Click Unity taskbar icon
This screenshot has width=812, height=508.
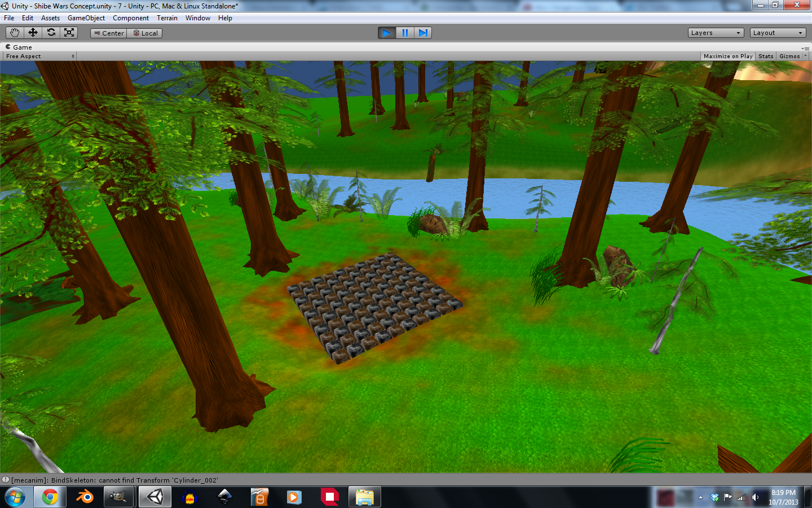155,497
